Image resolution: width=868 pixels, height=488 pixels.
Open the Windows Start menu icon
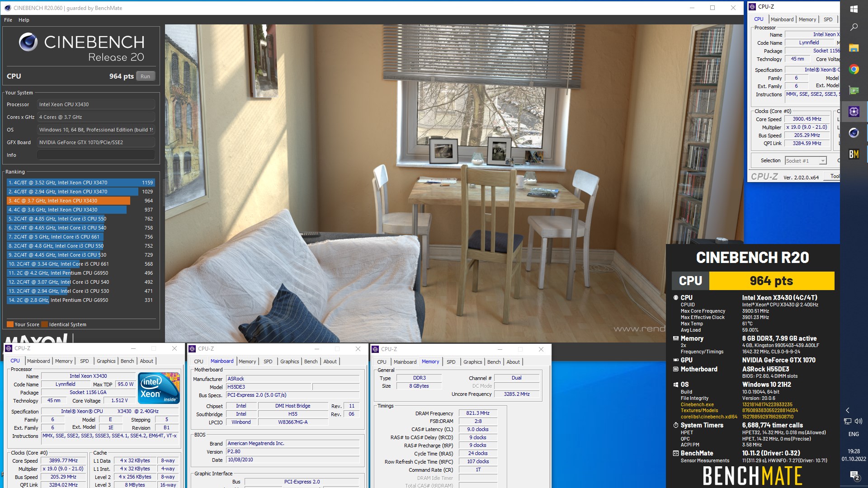(854, 9)
